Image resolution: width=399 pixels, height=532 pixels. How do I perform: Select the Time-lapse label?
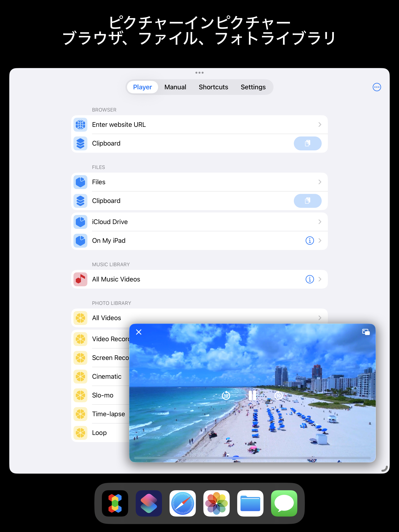click(108, 414)
